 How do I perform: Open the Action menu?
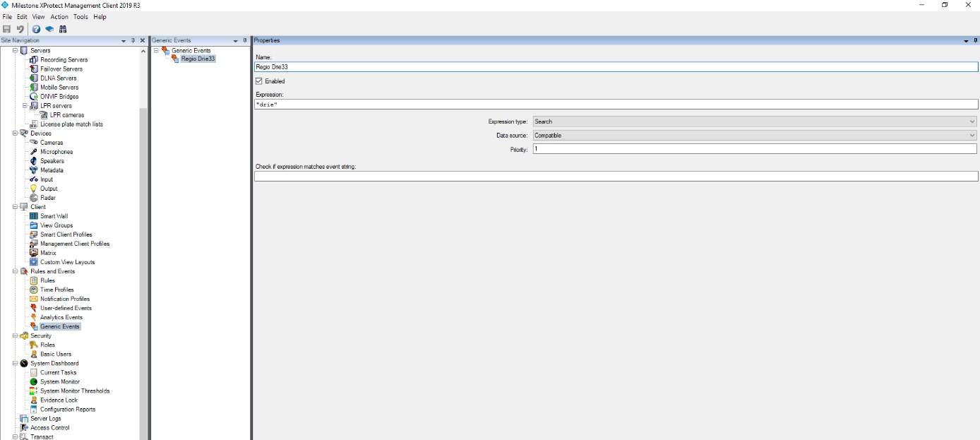[59, 16]
